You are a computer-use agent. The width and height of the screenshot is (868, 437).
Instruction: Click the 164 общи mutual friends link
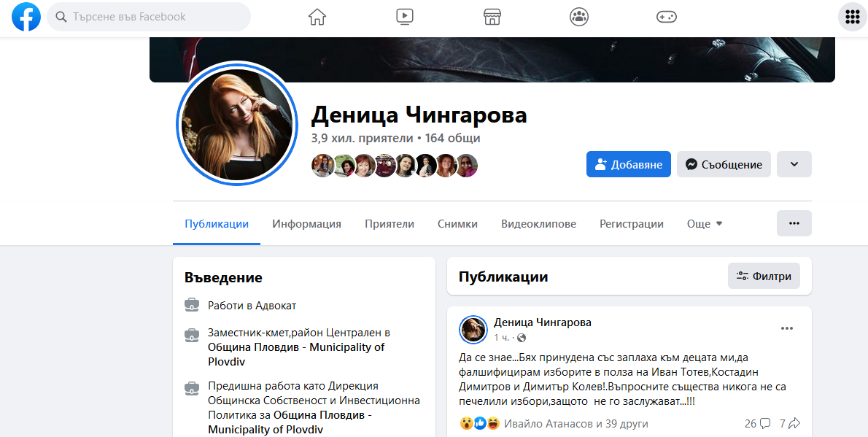coord(452,138)
